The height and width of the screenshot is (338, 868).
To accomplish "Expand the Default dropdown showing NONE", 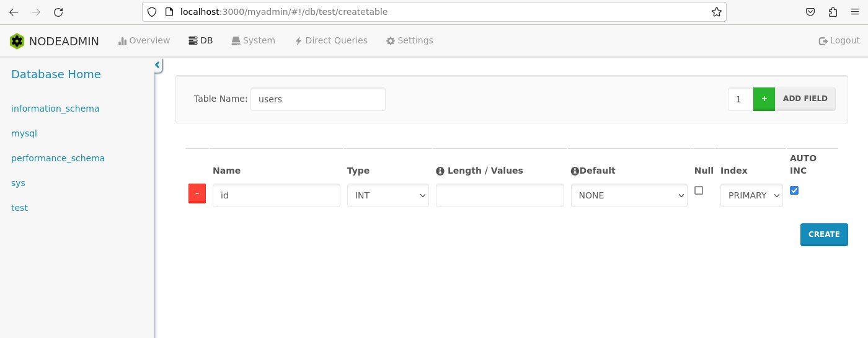I will click(629, 195).
